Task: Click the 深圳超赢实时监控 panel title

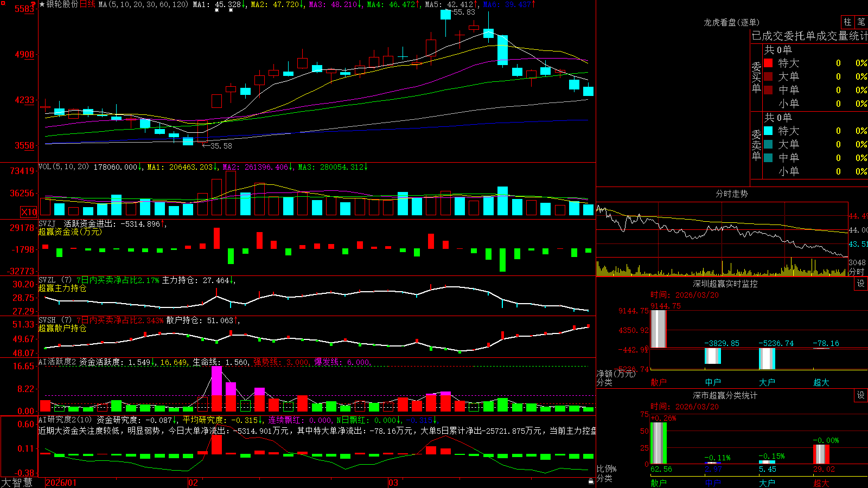Action: pyautogui.click(x=725, y=284)
